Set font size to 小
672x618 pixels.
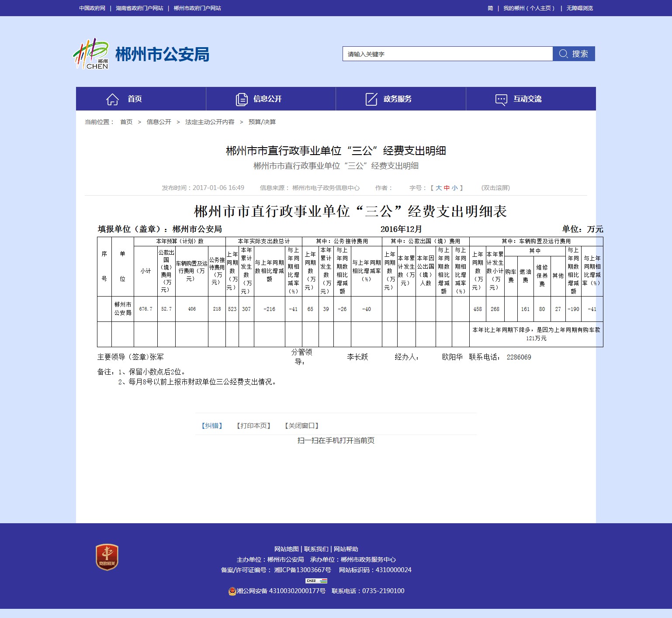tap(455, 188)
